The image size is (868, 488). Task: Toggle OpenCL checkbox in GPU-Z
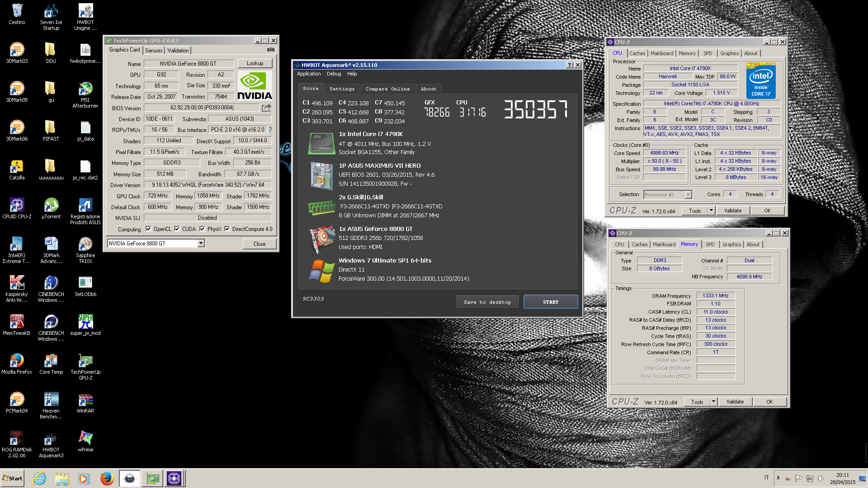pyautogui.click(x=148, y=229)
